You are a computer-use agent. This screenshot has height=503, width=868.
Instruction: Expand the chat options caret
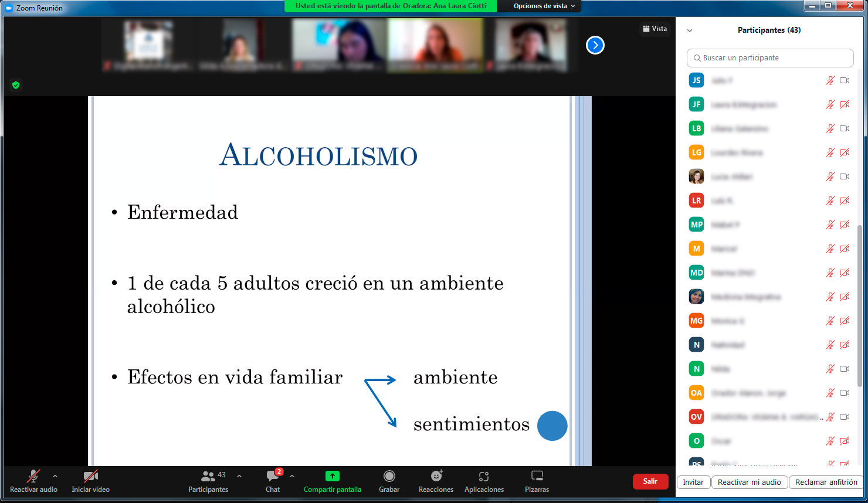point(292,476)
